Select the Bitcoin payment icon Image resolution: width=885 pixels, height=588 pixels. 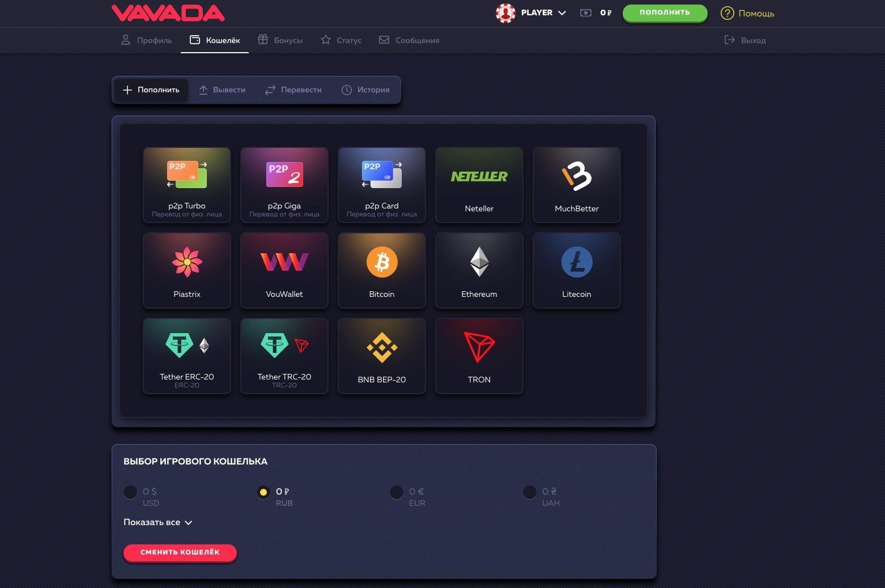coord(382,262)
